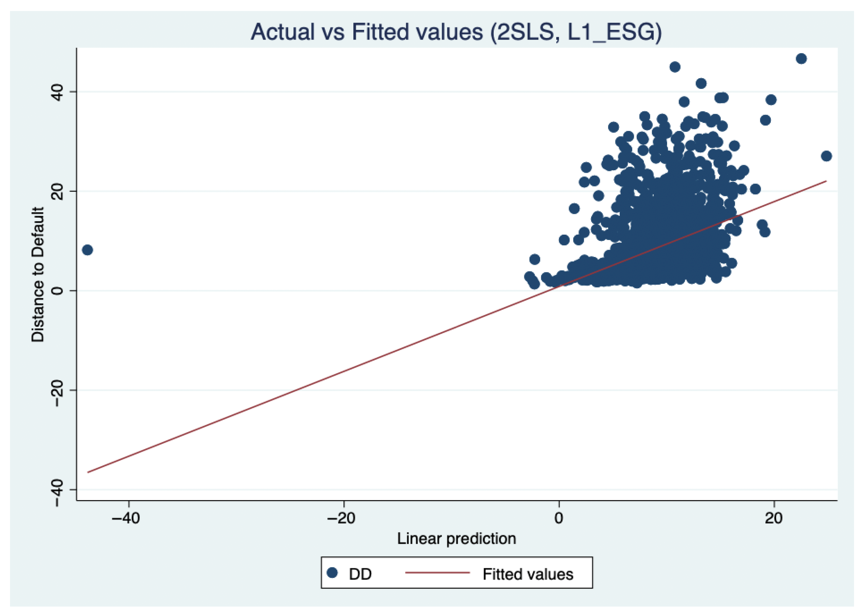Click the rightmost data point above the line's end
Viewport: 865px width, 616px height.
[826, 156]
